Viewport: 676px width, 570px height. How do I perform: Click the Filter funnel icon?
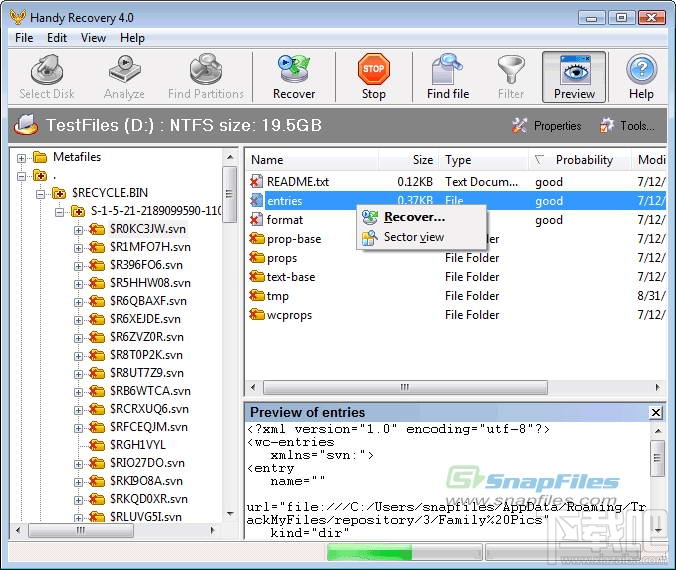[x=511, y=69]
